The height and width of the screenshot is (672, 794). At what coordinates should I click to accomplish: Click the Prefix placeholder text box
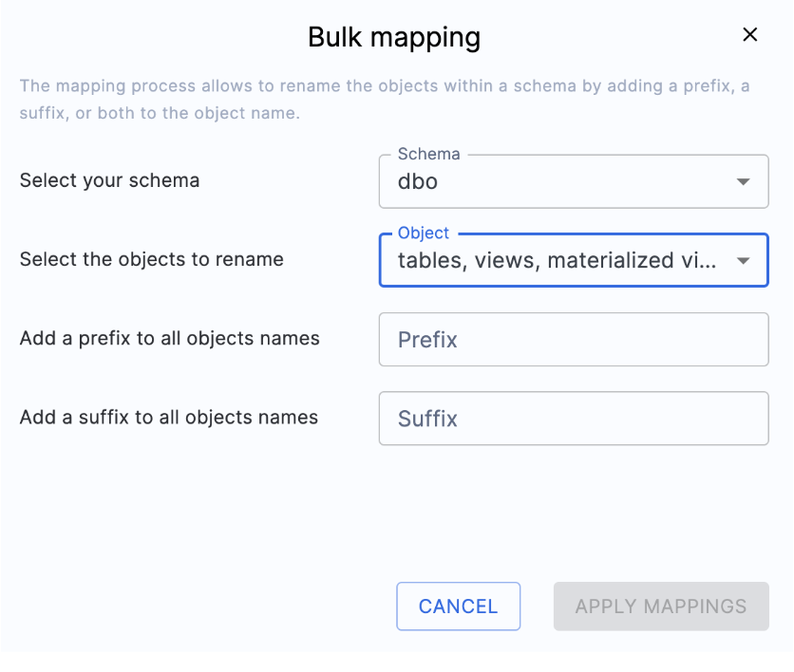tap(574, 339)
